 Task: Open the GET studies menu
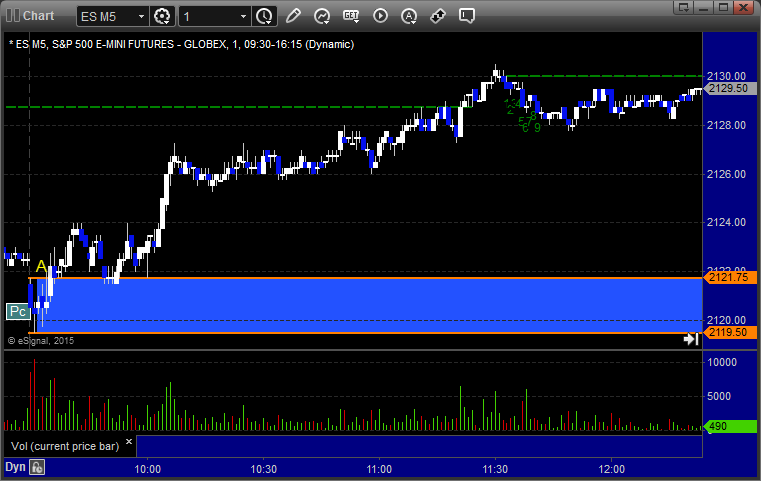tap(351, 16)
